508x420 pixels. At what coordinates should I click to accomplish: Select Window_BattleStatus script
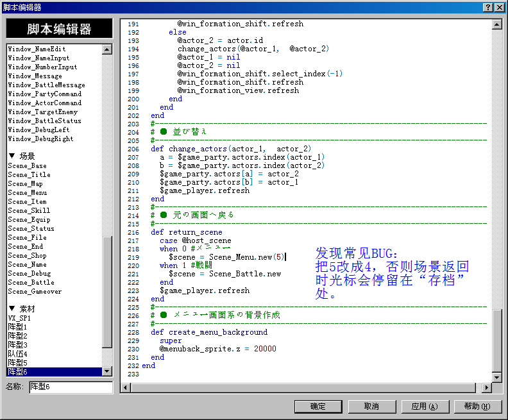pos(44,121)
